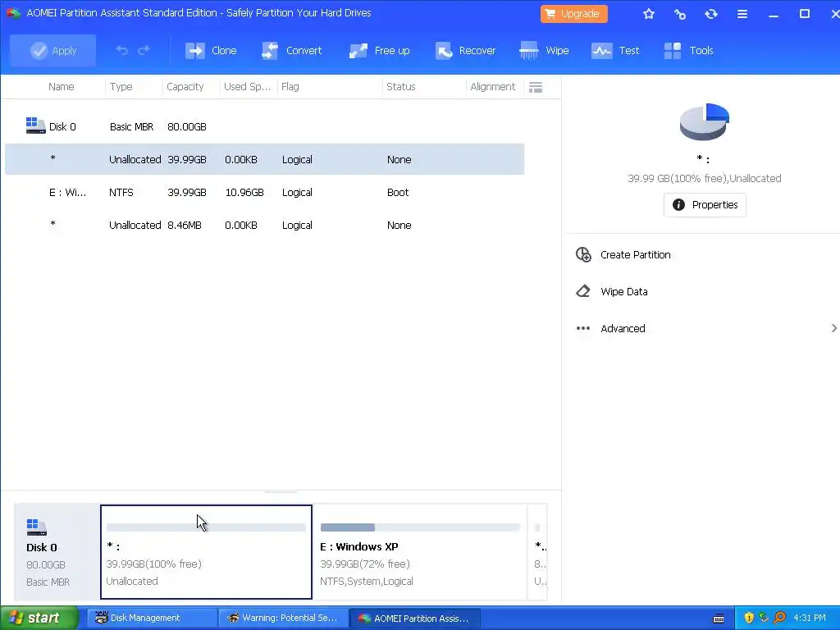Open the Clone tool
This screenshot has width=840, height=630.
coord(211,50)
